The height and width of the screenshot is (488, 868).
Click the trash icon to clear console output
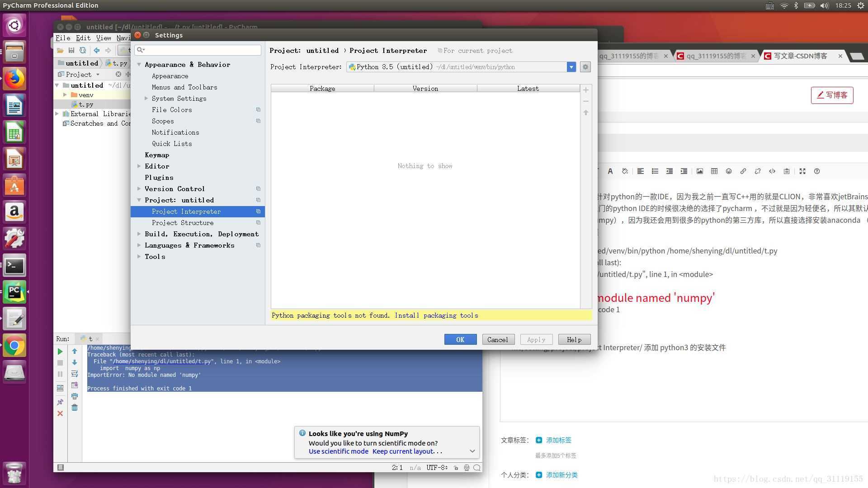click(x=75, y=408)
